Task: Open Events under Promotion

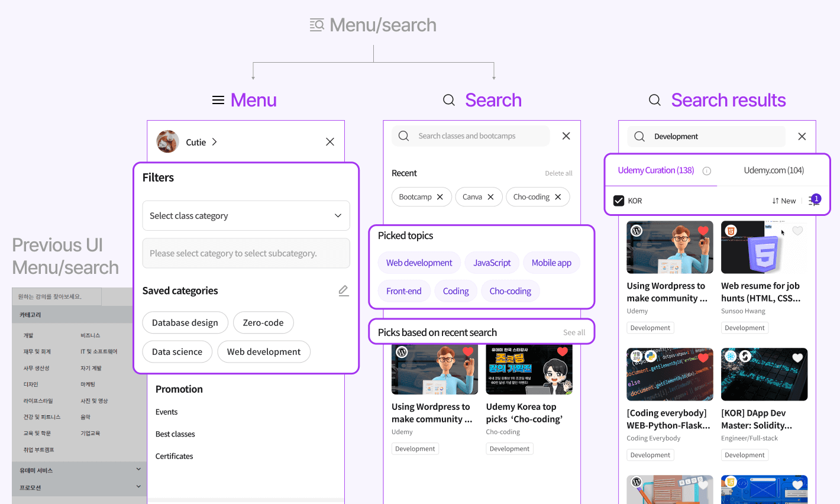Action: click(x=167, y=412)
